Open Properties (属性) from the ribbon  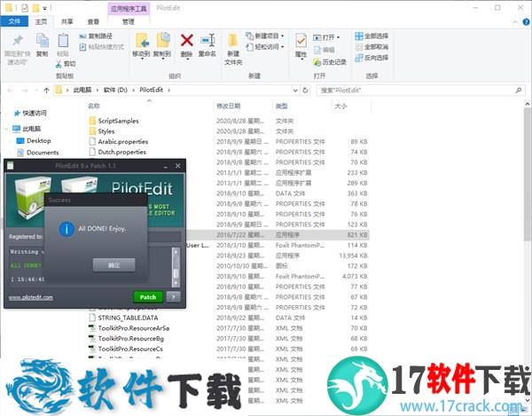(301, 45)
